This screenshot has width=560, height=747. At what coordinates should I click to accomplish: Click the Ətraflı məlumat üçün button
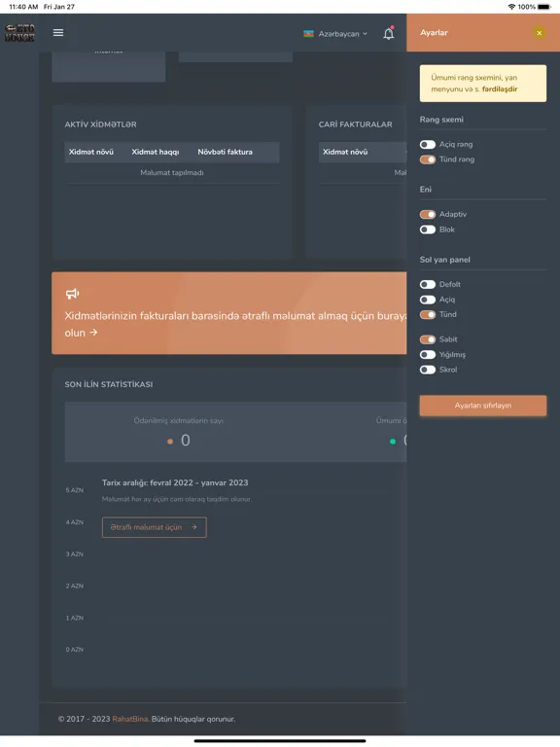pos(155,527)
